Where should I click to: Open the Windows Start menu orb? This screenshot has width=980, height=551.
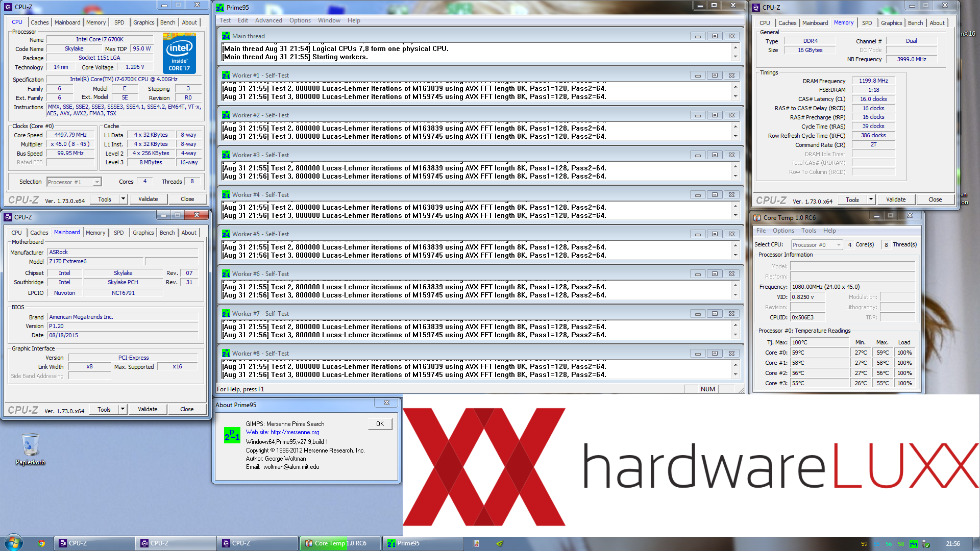click(x=14, y=543)
